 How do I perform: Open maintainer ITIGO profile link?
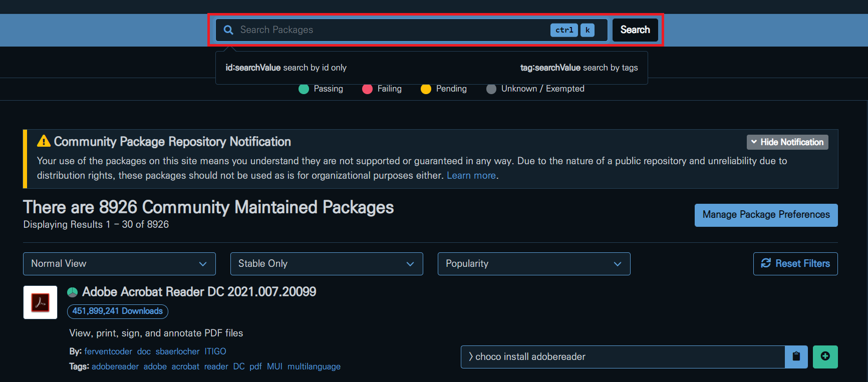click(215, 351)
